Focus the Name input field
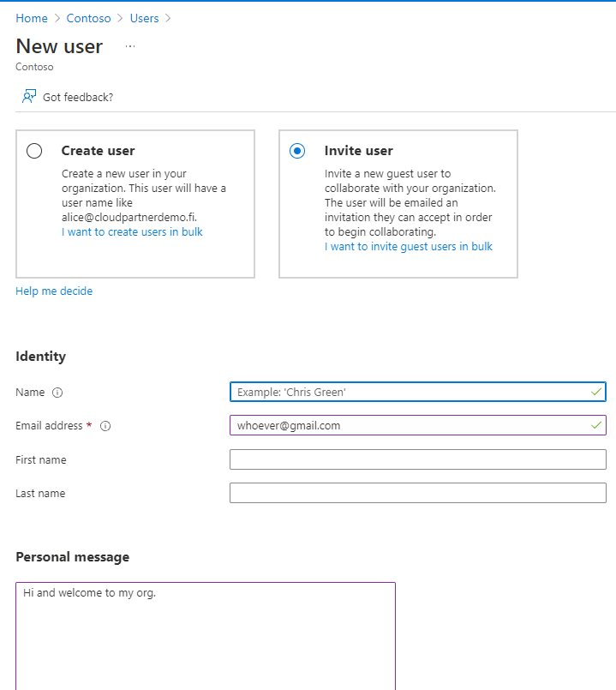616x690 pixels. click(x=410, y=392)
